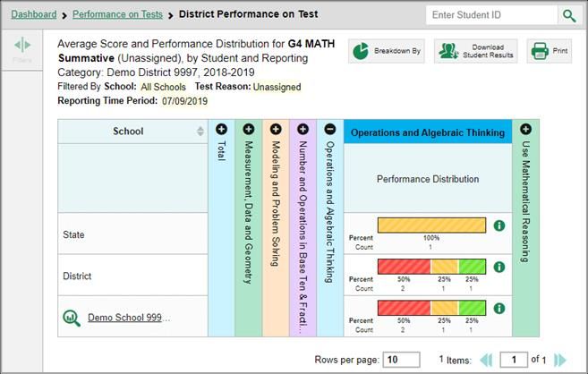Image resolution: width=588 pixels, height=374 pixels.
Task: Expand Use Mathematical Reasoning column
Action: pyautogui.click(x=525, y=129)
